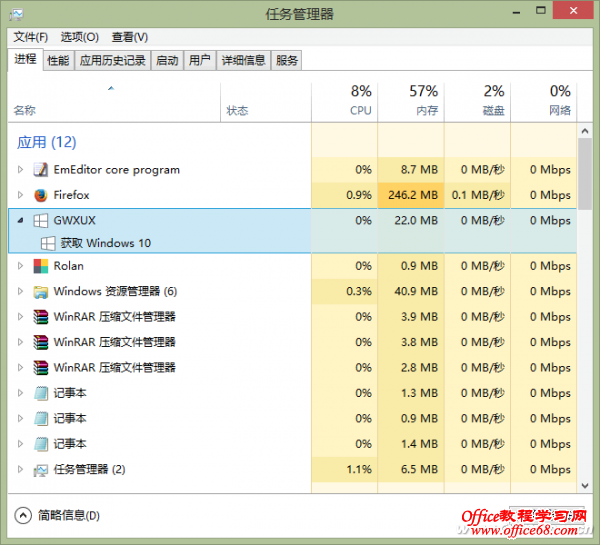Sort by the 0% 网络 column header

click(x=544, y=102)
